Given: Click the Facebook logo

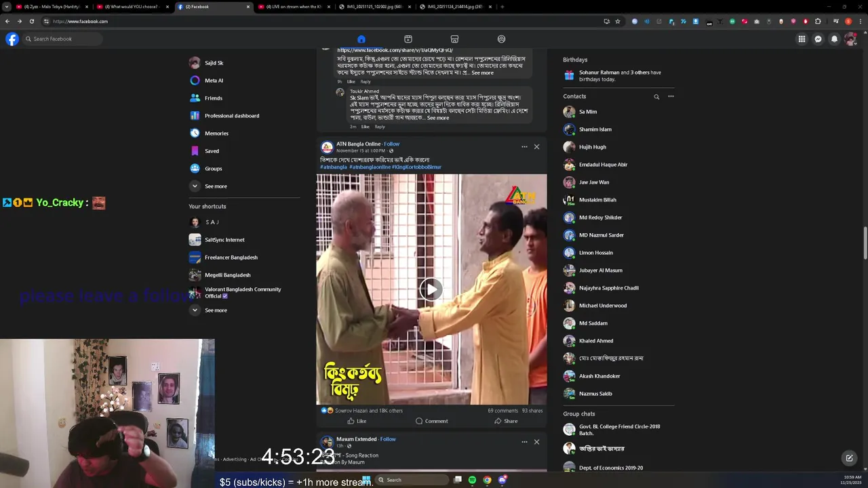Looking at the screenshot, I should (x=12, y=39).
